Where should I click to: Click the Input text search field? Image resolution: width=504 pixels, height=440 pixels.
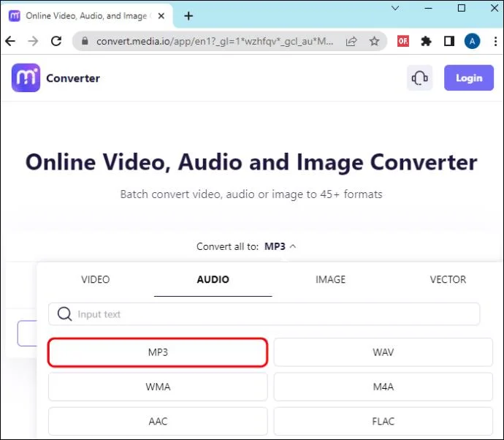click(x=264, y=314)
